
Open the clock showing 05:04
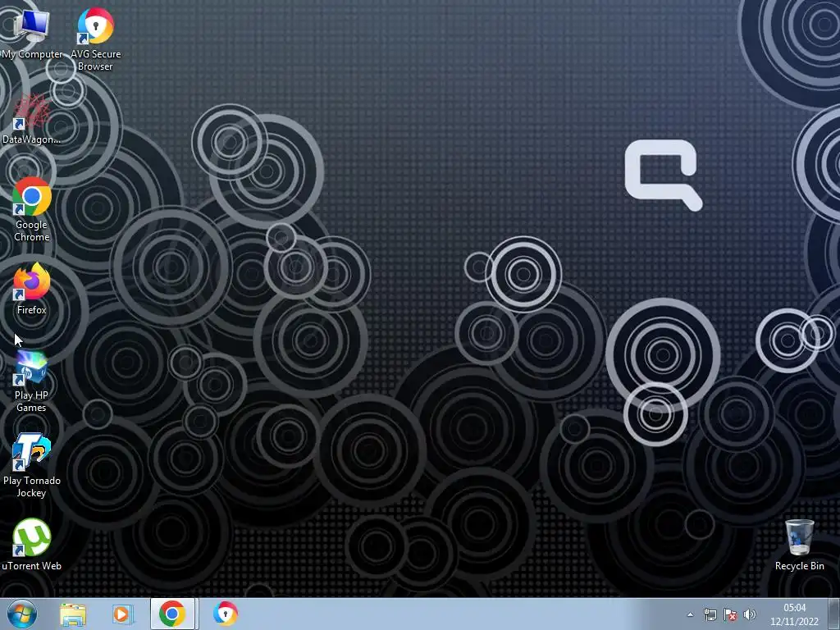(794, 608)
